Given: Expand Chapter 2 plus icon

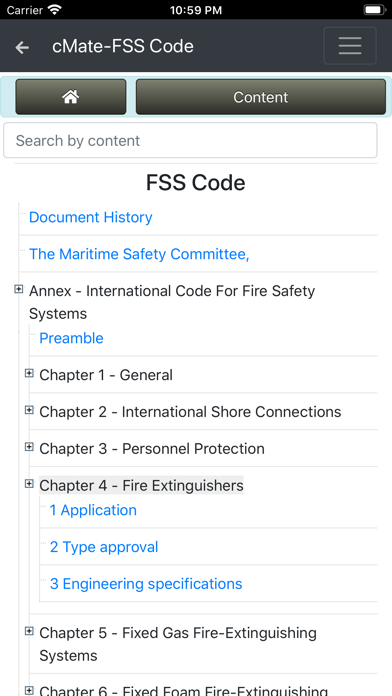Looking at the screenshot, I should tap(29, 410).
